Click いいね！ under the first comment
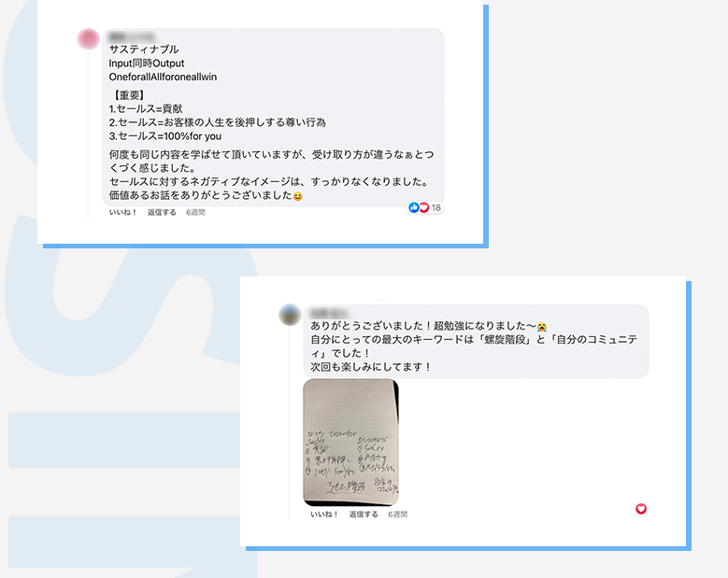This screenshot has height=578, width=728. pyautogui.click(x=123, y=213)
